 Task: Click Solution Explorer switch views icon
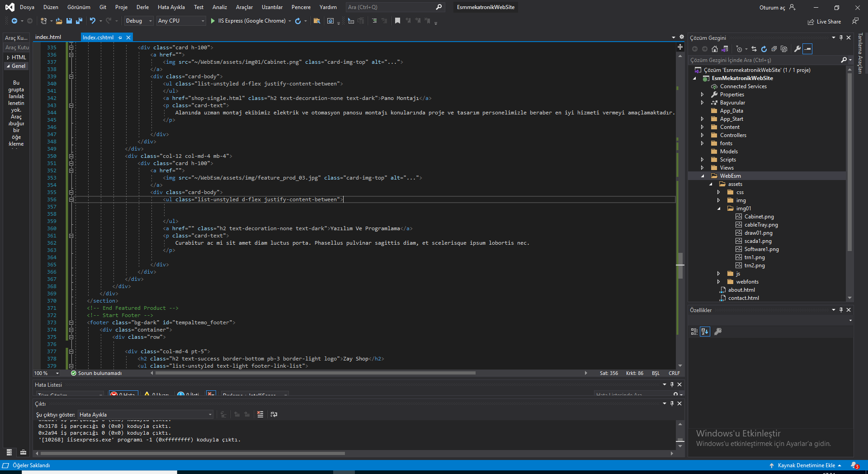[x=725, y=49]
